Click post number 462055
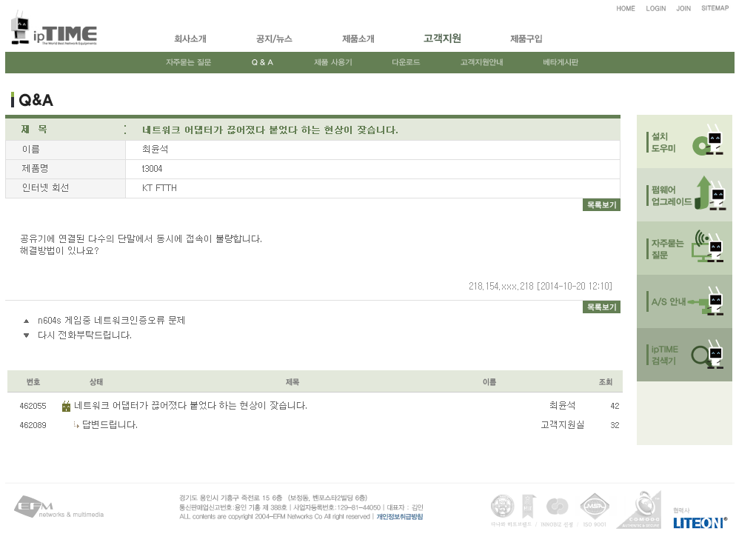This screenshot has width=756, height=551. (x=33, y=406)
